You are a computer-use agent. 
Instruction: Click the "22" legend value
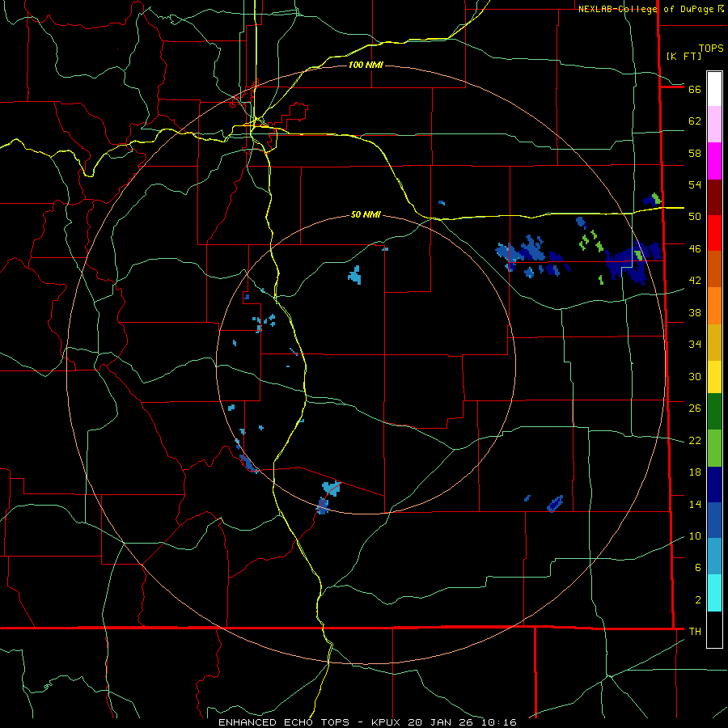(x=695, y=440)
